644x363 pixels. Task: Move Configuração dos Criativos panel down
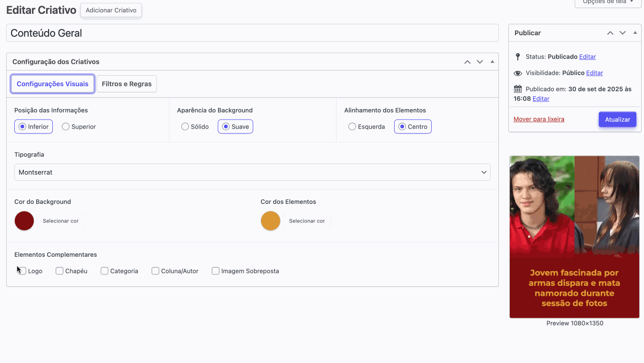480,62
